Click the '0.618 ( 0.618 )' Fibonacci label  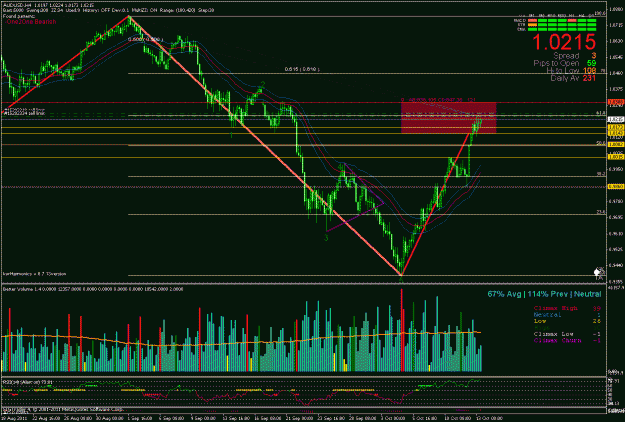302,69
